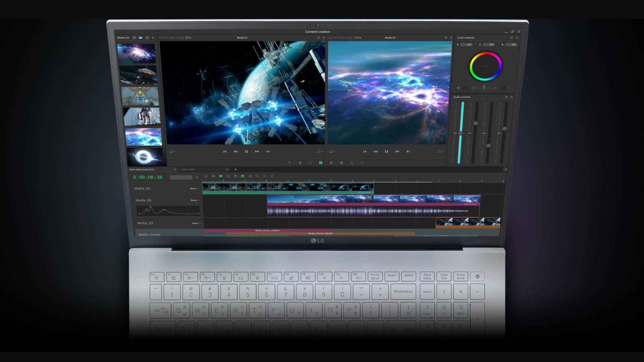
Task: Select the hand pan tool
Action: pyautogui.click(x=300, y=163)
